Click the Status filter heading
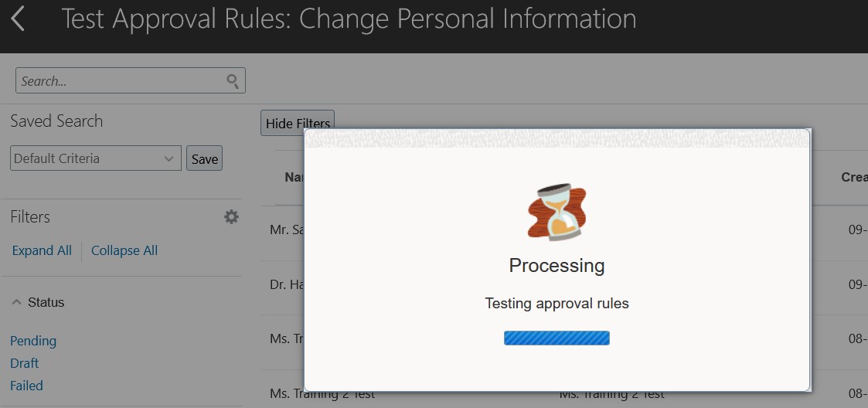 46,302
